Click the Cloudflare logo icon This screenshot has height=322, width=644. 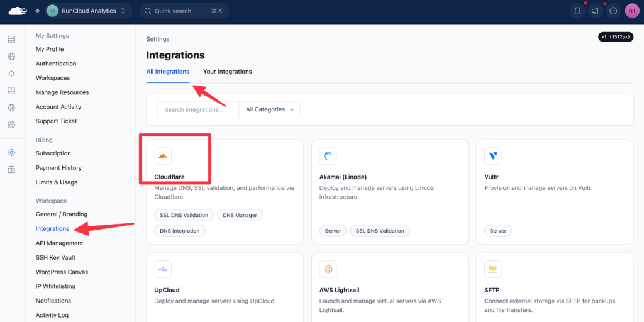[163, 156]
